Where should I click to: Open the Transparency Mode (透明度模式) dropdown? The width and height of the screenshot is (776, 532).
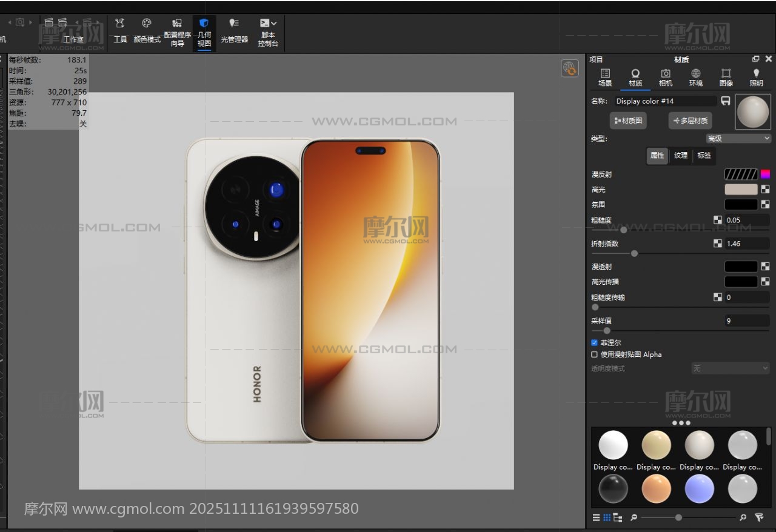coord(731,368)
